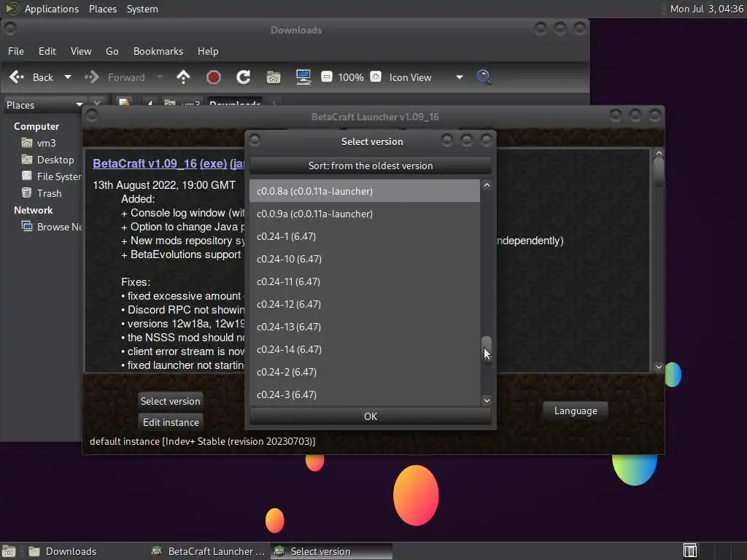This screenshot has width=747, height=560.
Task: Select version c0.24-10 (6.47)
Action: pos(365,259)
